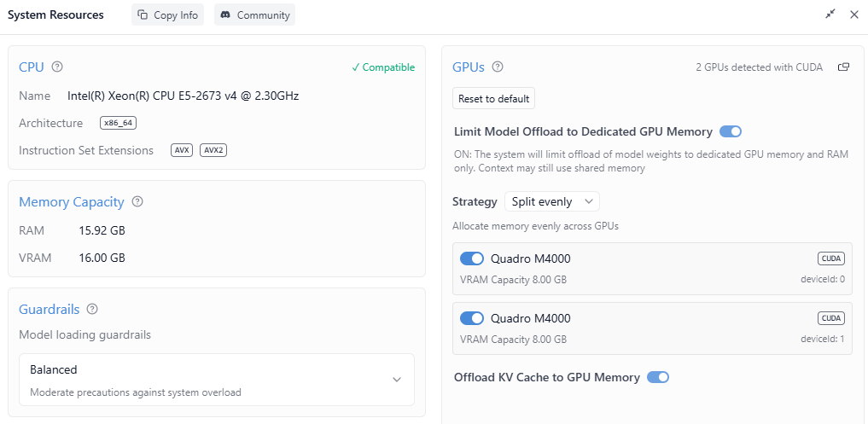This screenshot has width=868, height=424.
Task: Click the AVX2 instruction set badge
Action: click(213, 150)
